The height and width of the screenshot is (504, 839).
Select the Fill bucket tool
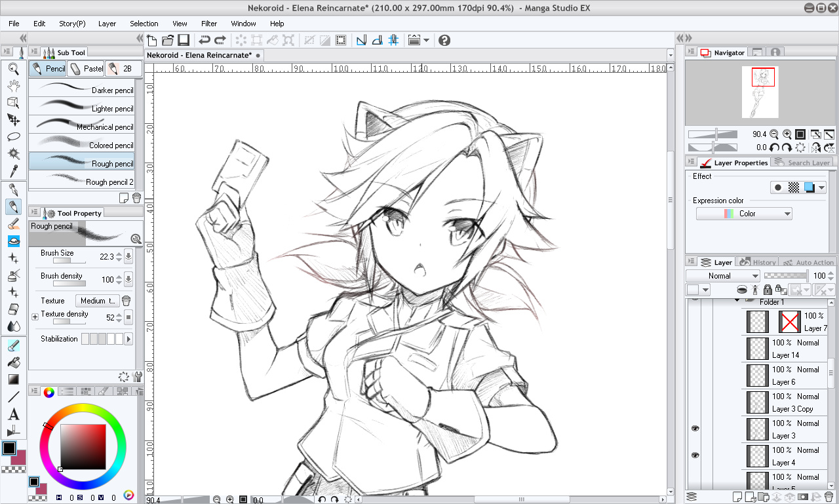point(13,362)
